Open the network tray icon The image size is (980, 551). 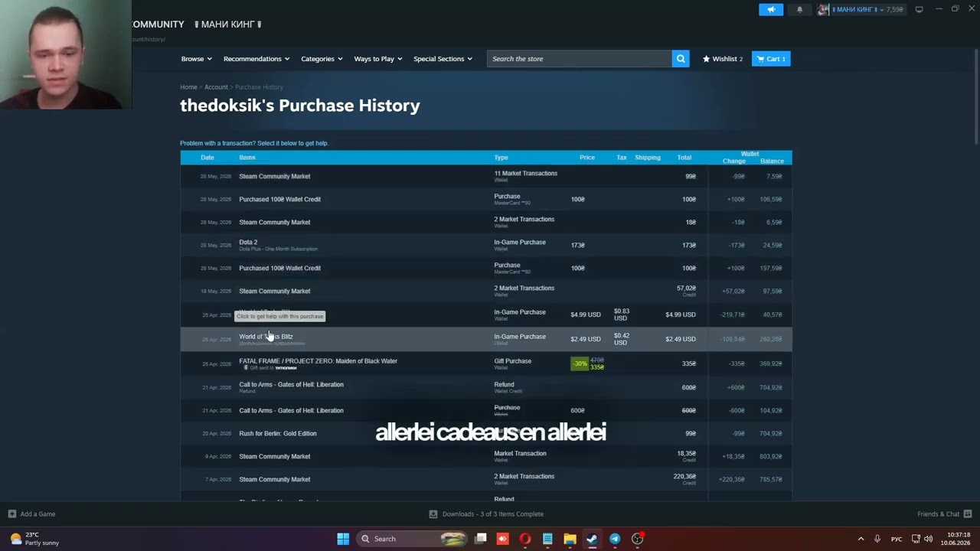(916, 539)
